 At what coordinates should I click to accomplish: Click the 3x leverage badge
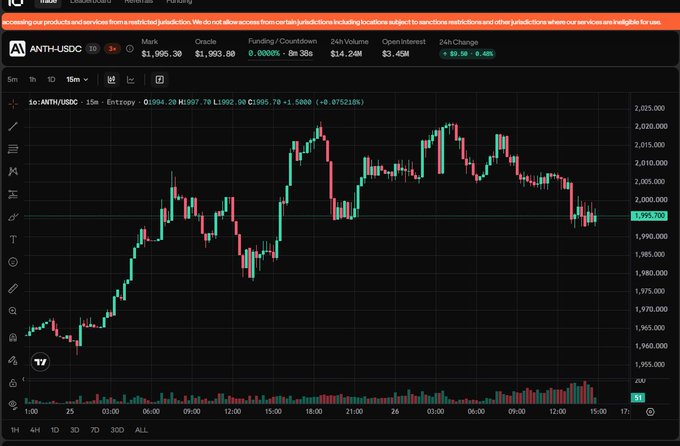pyautogui.click(x=112, y=49)
